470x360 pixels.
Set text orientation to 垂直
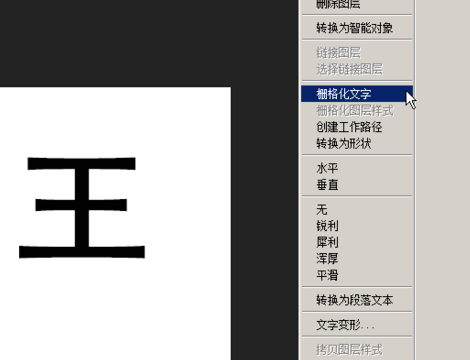(357, 185)
